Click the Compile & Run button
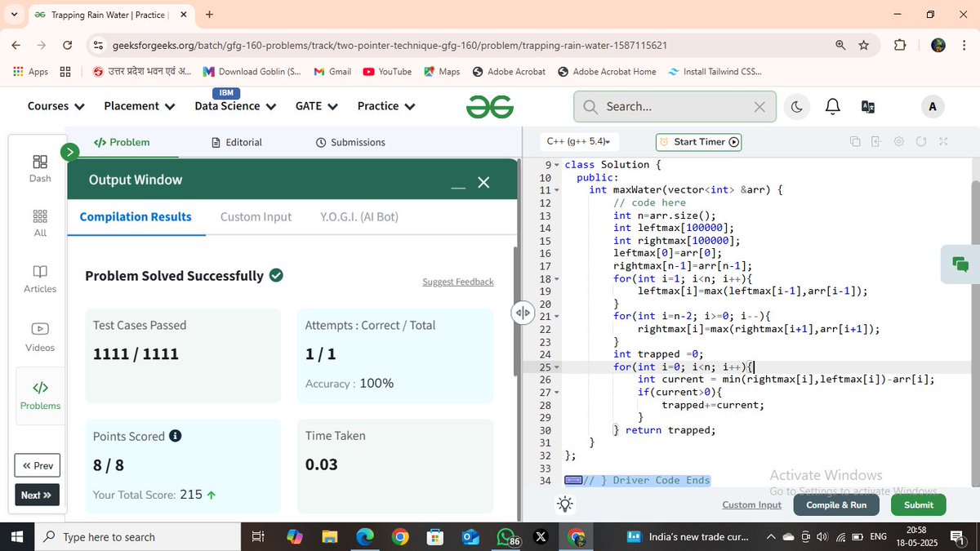The width and height of the screenshot is (980, 551). coord(836,504)
